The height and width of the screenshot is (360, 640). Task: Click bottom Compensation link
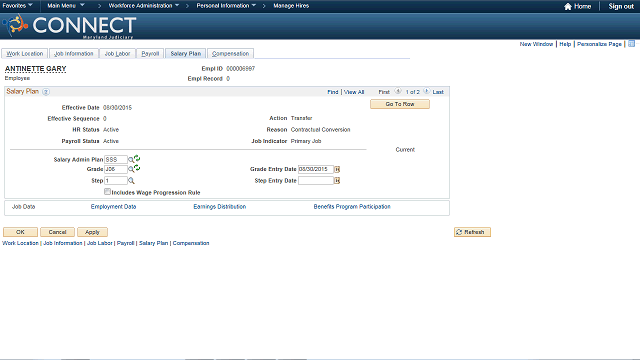191,243
